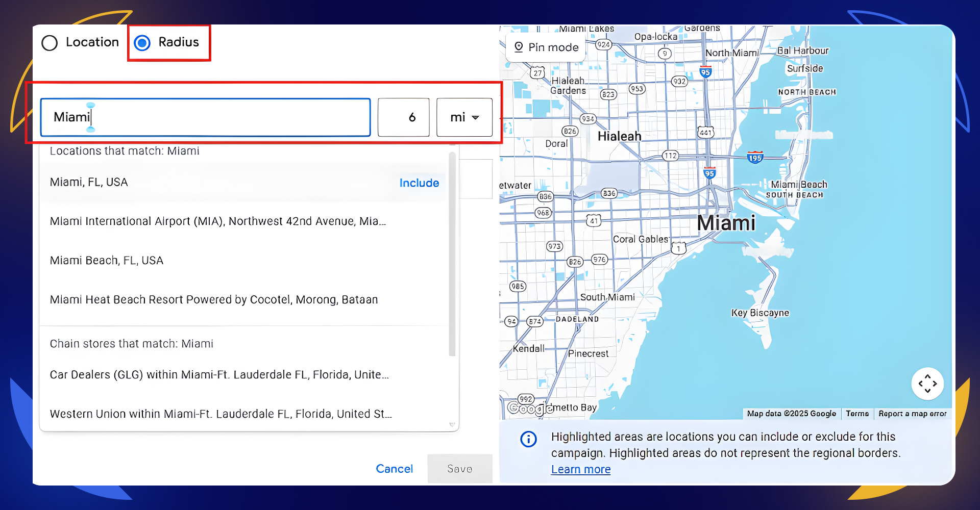Select the Miami Heat Beach Resort suggestion

(x=213, y=299)
